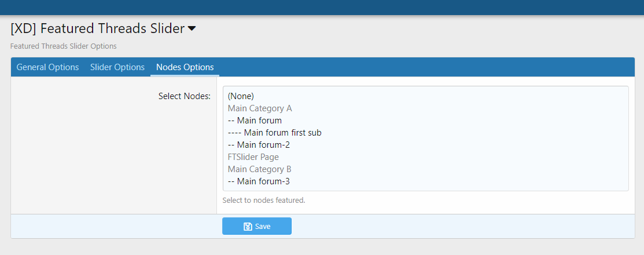Screen dimensions: 644x255
Task: Click the 'Select to nodes featured.' hint text
Action: (263, 201)
